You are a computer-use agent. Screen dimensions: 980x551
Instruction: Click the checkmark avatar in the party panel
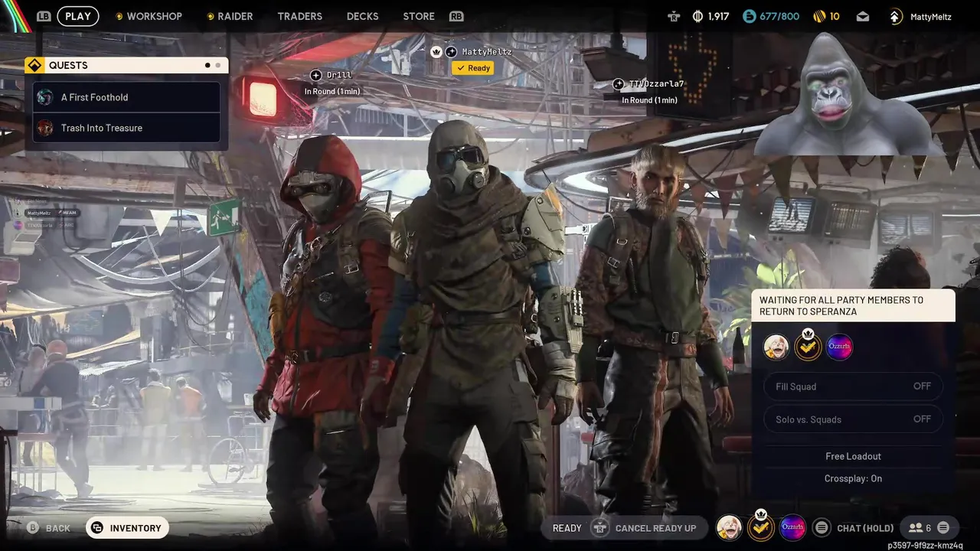[808, 347]
